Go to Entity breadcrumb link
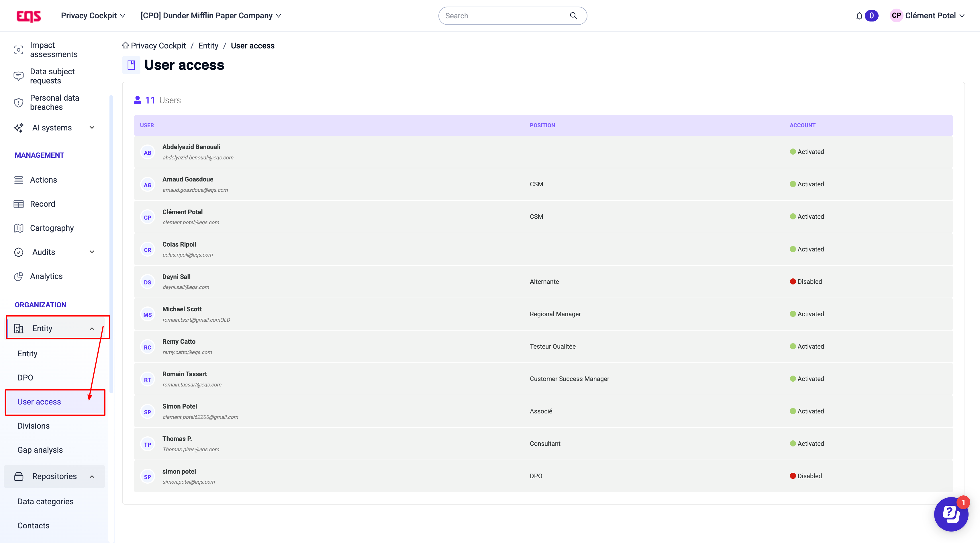The image size is (980, 543). (208, 46)
